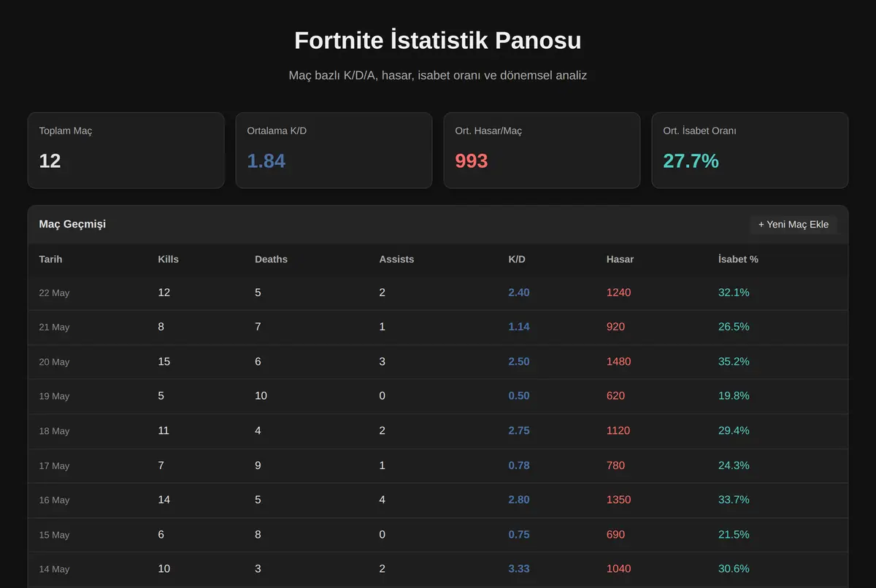The width and height of the screenshot is (876, 588).
Task: Select the '16 May' date cell
Action: coord(55,500)
